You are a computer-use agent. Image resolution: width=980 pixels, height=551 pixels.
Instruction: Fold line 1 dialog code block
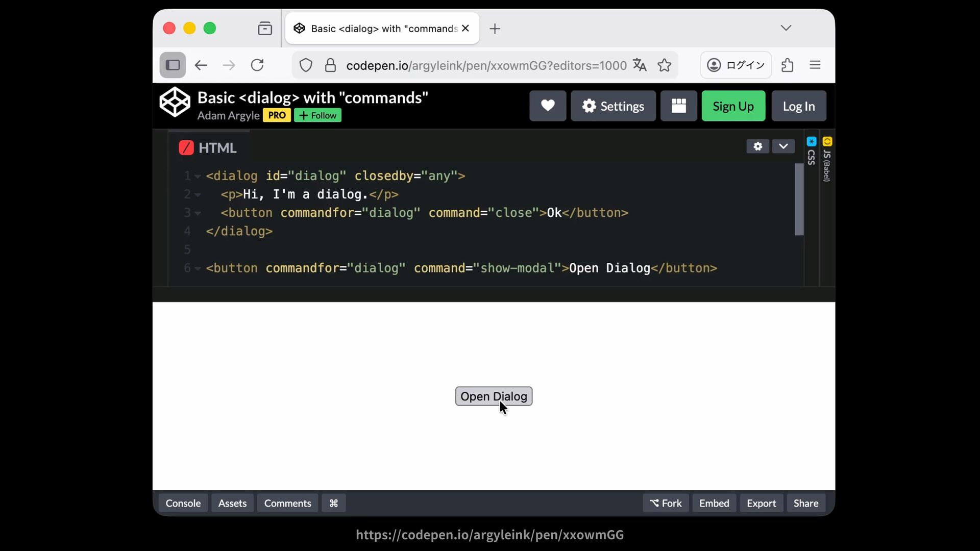198,177
